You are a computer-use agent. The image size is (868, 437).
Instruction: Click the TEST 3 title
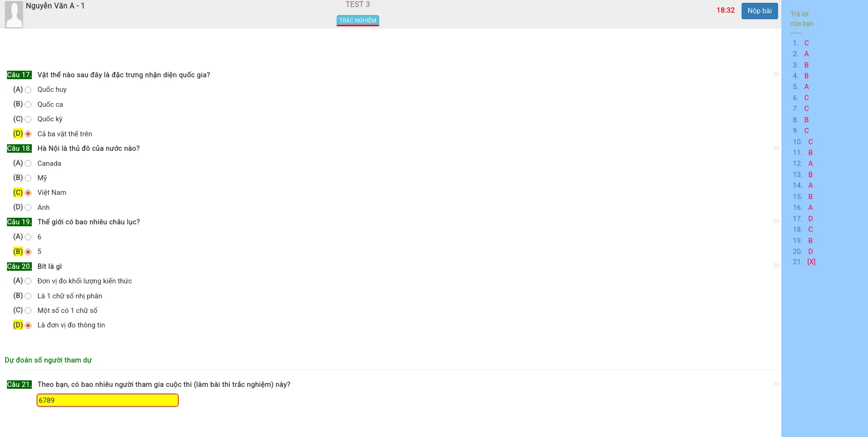358,4
